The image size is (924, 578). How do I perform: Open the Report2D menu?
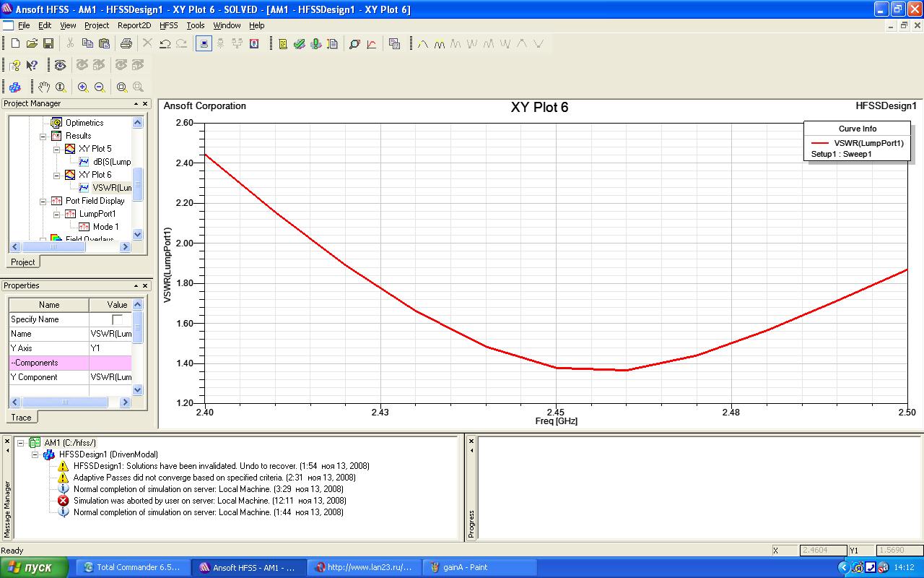click(134, 25)
